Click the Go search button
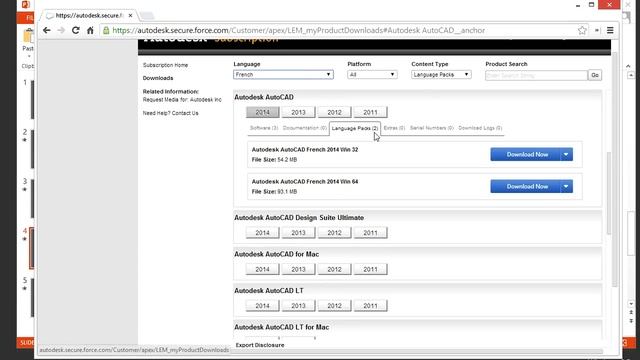The width and height of the screenshot is (640, 360). coord(595,75)
